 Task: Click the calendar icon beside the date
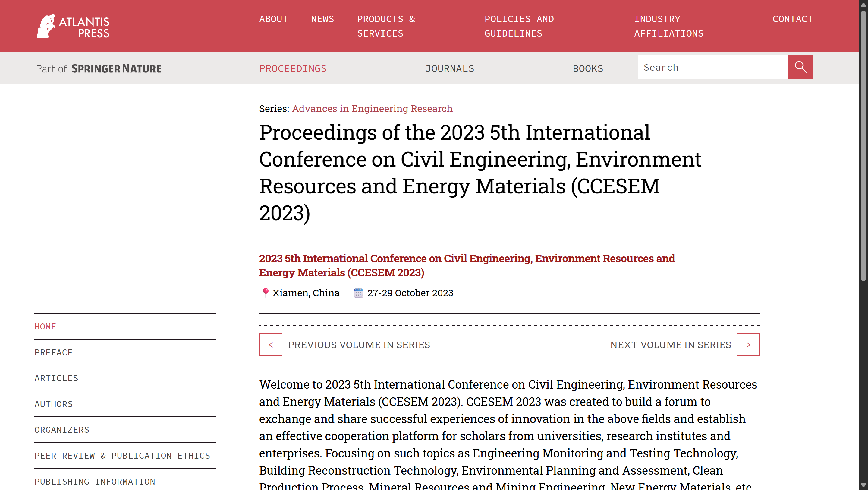pos(358,293)
